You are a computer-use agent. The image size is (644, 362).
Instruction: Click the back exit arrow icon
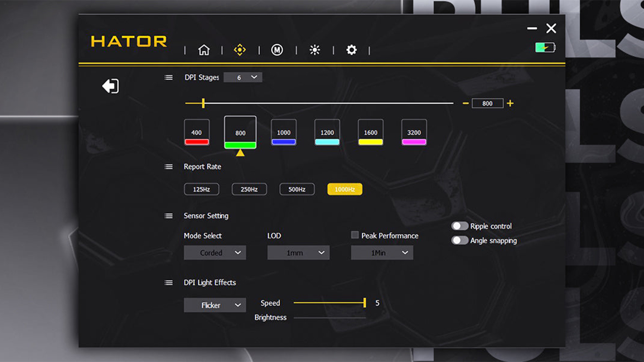pos(110,86)
